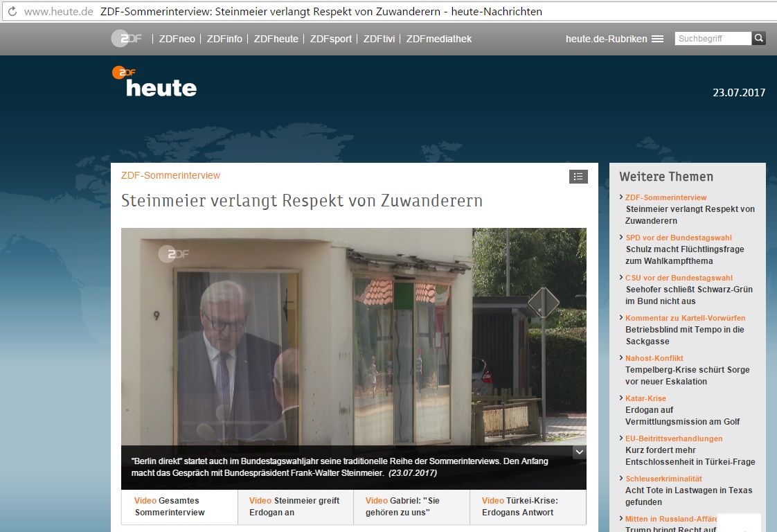Open the heute.de-Rubriken hamburger menu icon
777x532 pixels.
coord(658,39)
